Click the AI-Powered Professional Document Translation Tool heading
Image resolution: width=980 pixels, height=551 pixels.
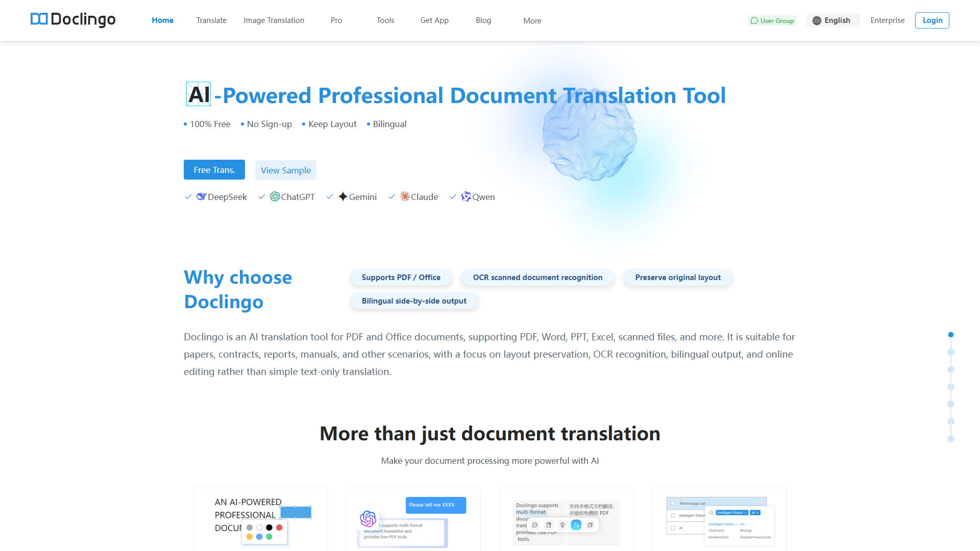pos(455,95)
